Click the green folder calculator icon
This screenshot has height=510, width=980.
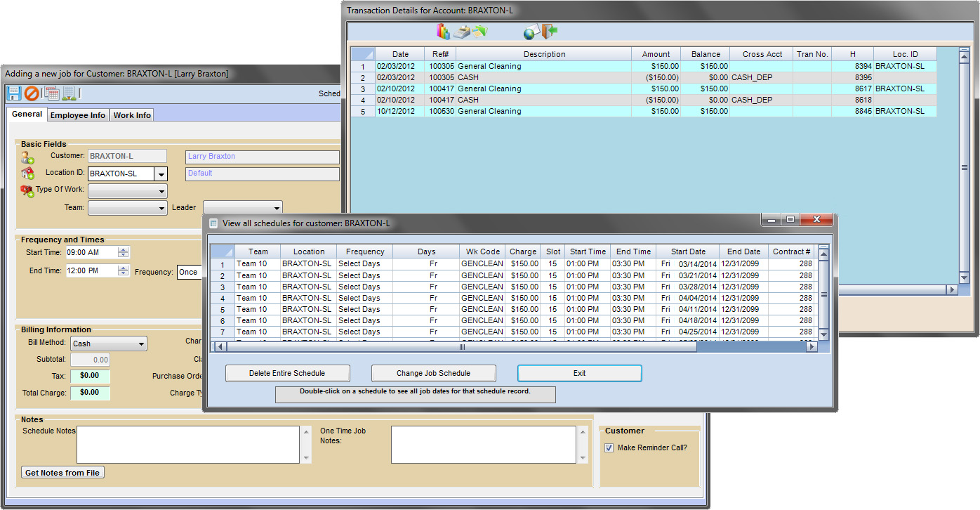(x=479, y=31)
